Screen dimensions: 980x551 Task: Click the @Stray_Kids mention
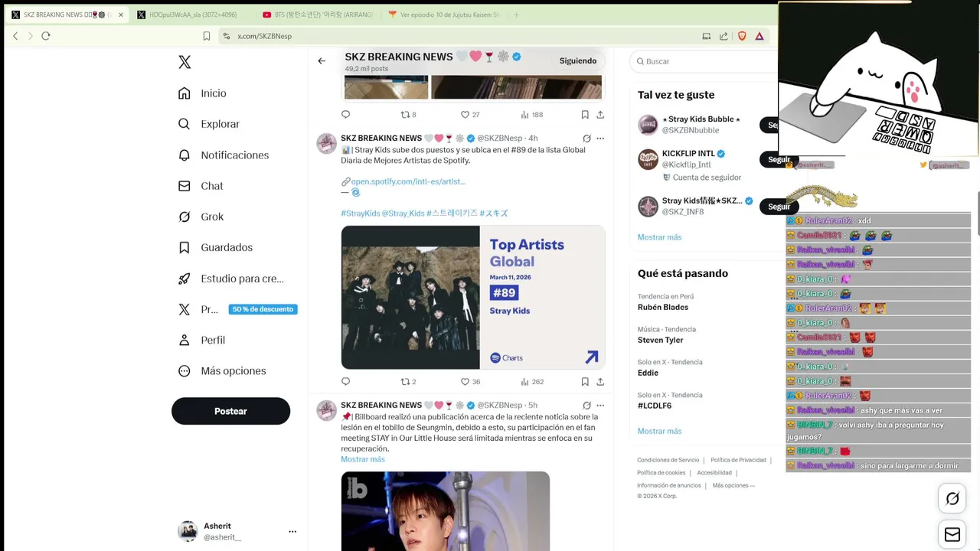click(403, 214)
